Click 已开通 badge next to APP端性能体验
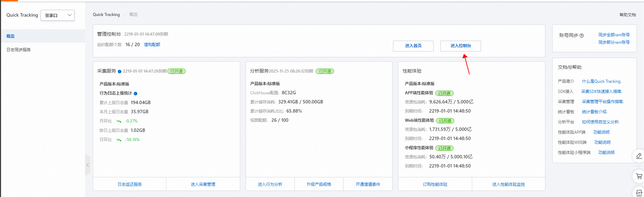Image resolution: width=644 pixels, height=197 pixels. pyautogui.click(x=444, y=93)
